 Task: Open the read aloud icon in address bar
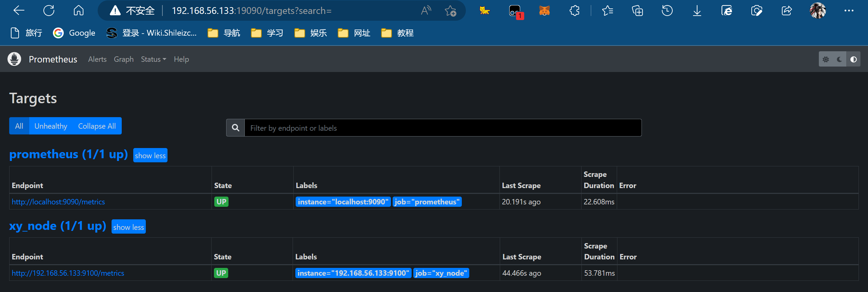tap(426, 11)
